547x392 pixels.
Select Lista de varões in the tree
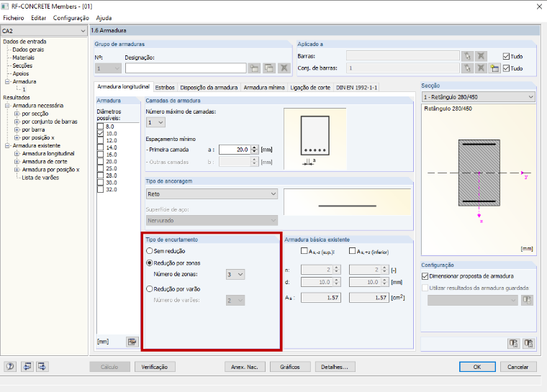tap(40, 178)
